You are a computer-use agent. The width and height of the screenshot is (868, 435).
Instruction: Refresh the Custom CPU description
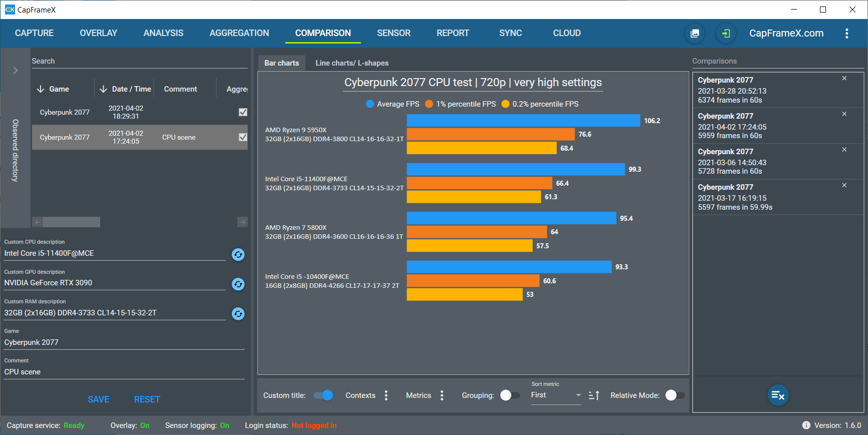click(238, 255)
